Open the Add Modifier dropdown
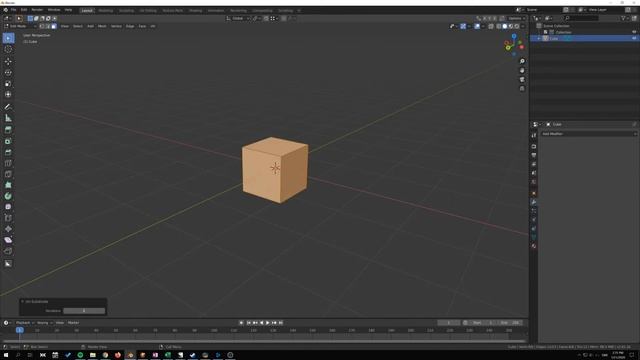The image size is (640, 360). [x=589, y=134]
